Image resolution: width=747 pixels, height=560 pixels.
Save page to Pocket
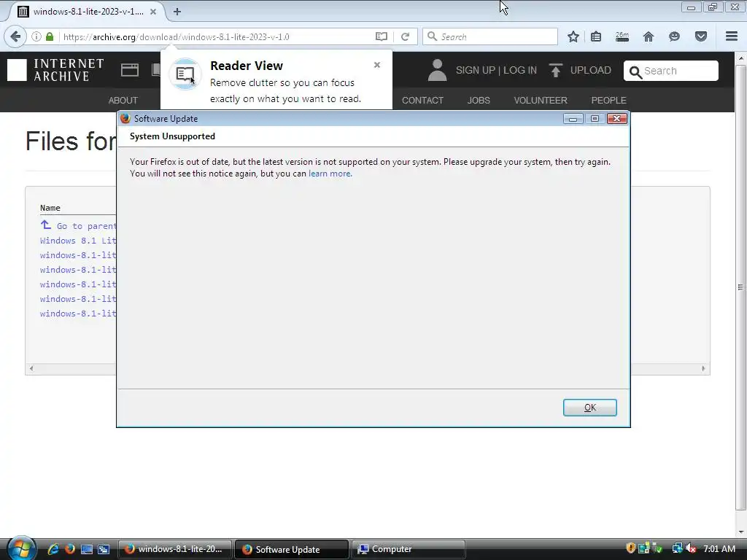point(701,36)
